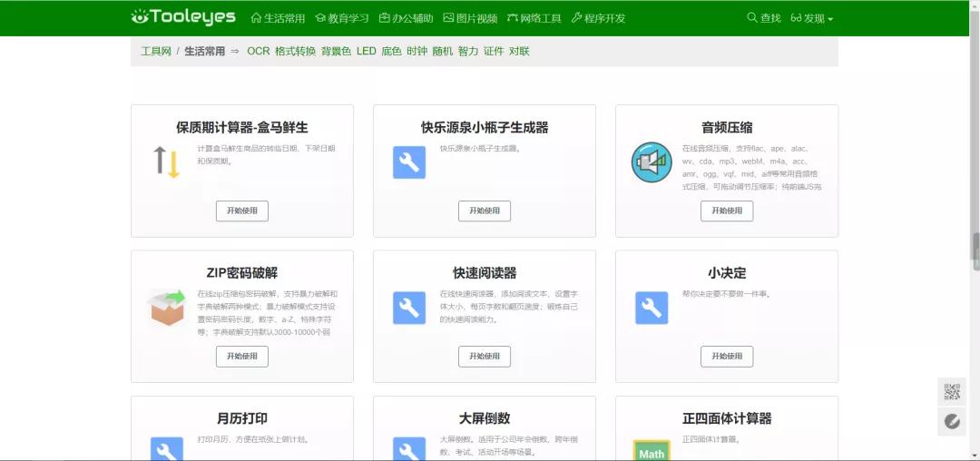
Task: Click the Tooleyes logo
Action: (x=183, y=17)
